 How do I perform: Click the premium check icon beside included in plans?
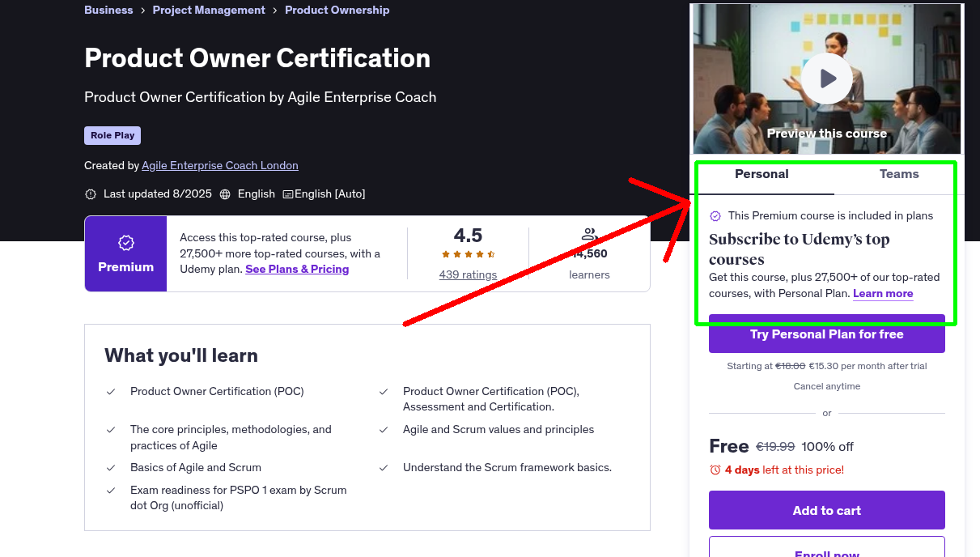click(715, 216)
